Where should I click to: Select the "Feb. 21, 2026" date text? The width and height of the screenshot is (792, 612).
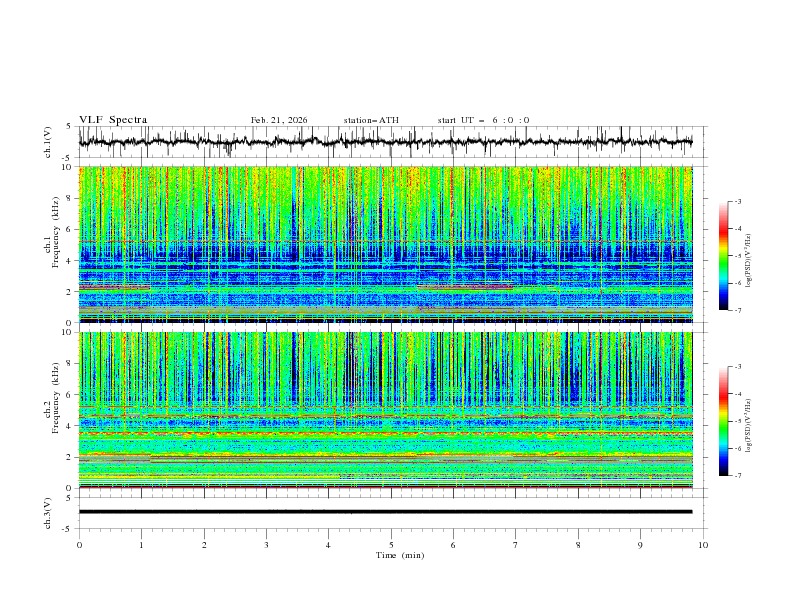[279, 120]
